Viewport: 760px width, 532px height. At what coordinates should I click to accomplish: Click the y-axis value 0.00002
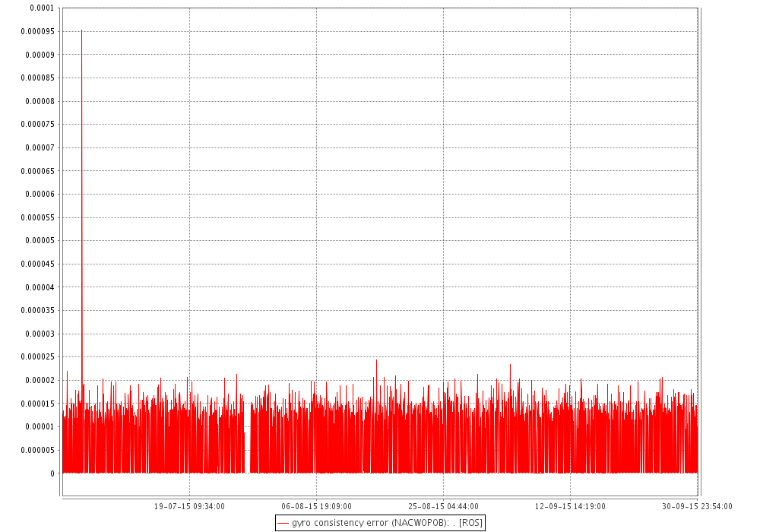tap(40, 380)
